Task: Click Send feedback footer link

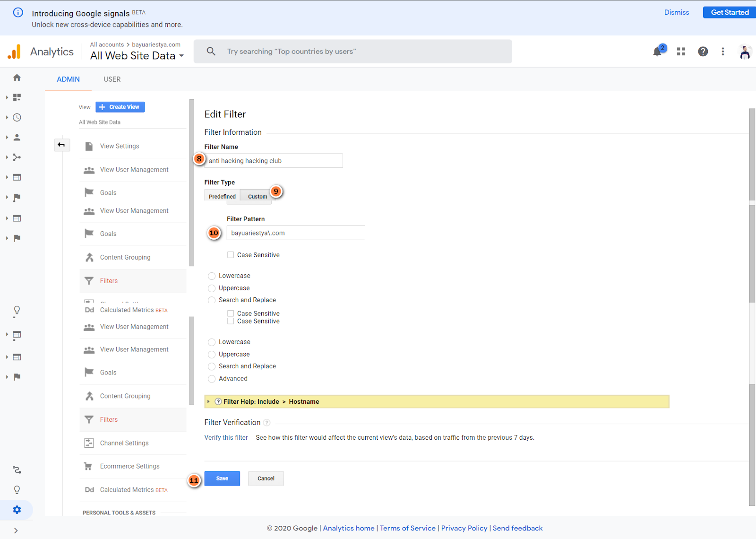Action: [518, 528]
